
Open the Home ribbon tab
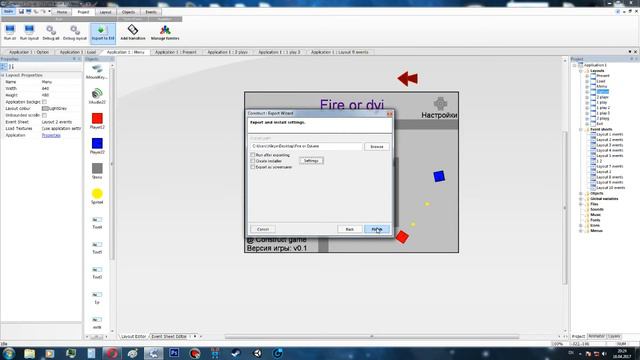tap(62, 12)
